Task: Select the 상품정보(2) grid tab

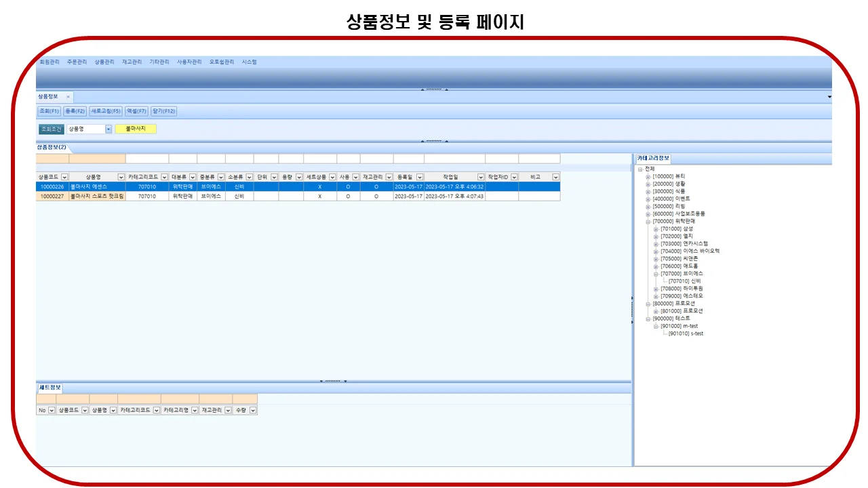Action: pos(52,147)
